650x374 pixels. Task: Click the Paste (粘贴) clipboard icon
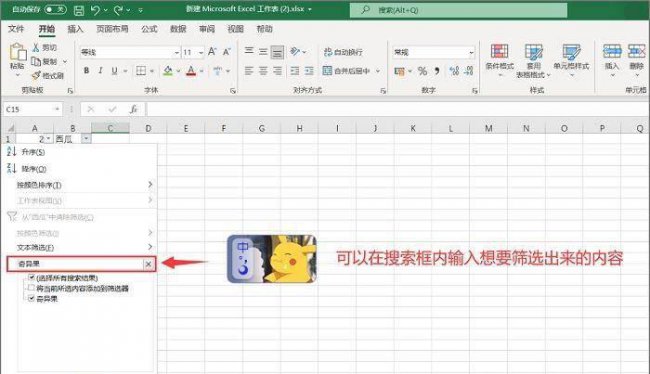pyautogui.click(x=18, y=52)
